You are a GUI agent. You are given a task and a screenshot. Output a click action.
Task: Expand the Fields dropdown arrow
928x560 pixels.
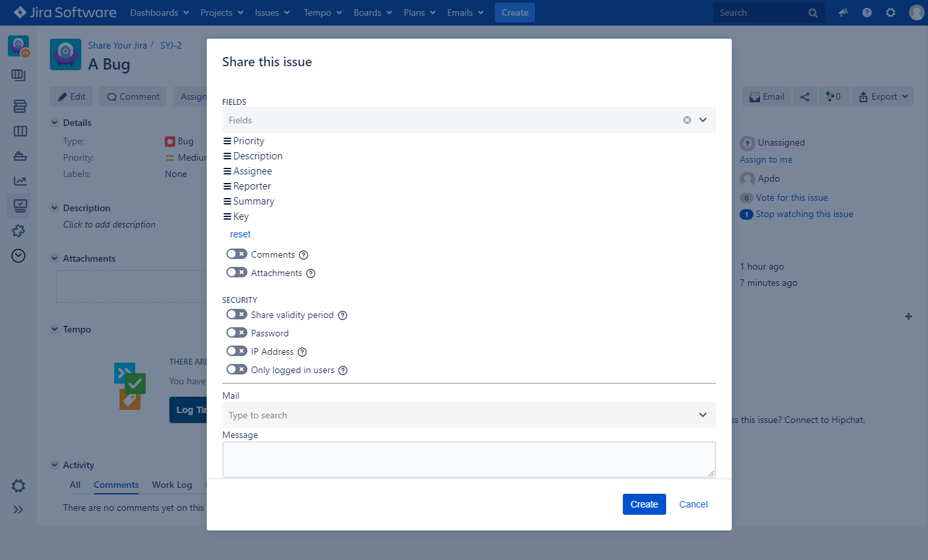pos(703,120)
